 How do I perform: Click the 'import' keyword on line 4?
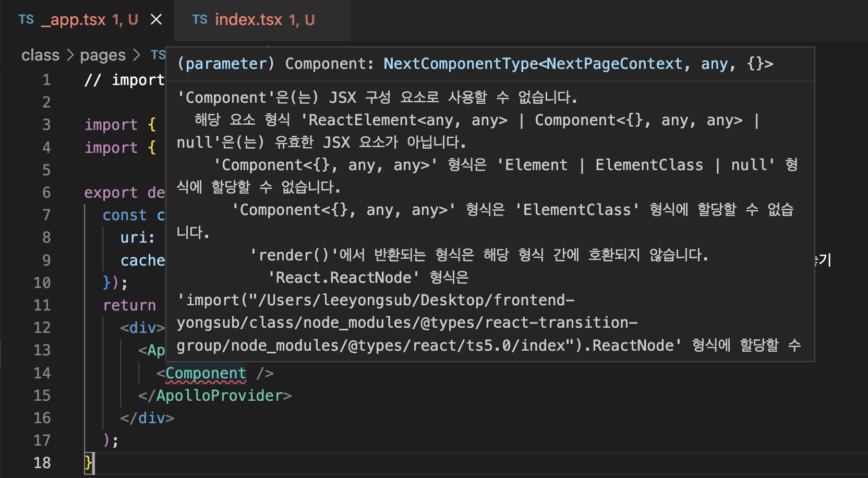(111, 148)
